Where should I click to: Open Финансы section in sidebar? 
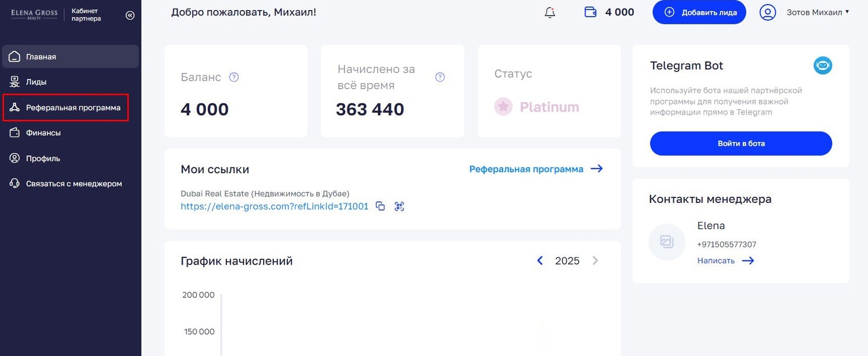[43, 133]
